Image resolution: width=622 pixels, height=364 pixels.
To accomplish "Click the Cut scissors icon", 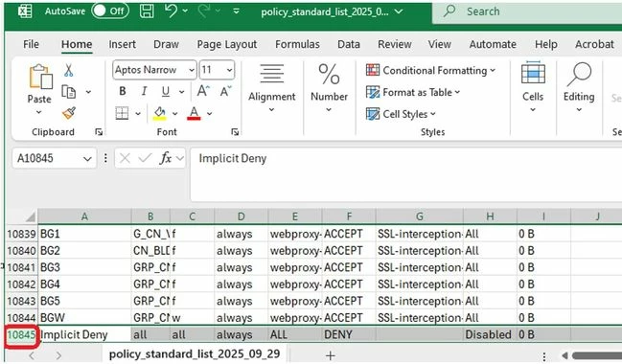I will tap(69, 71).
